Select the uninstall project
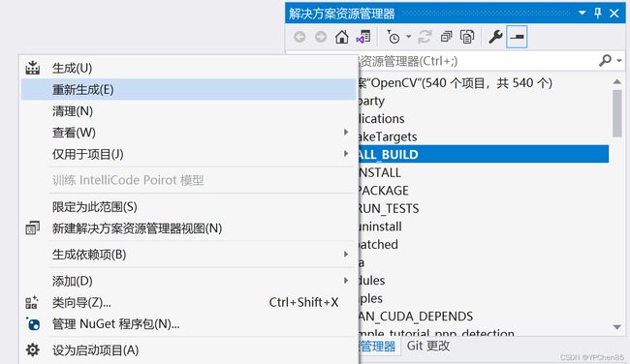The width and height of the screenshot is (630, 364). tap(483, 227)
